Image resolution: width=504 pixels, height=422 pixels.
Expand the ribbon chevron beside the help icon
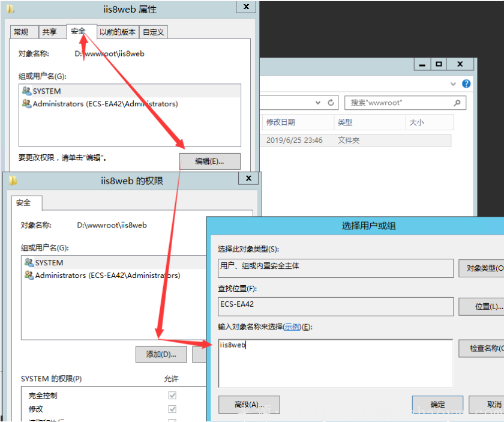[454, 84]
